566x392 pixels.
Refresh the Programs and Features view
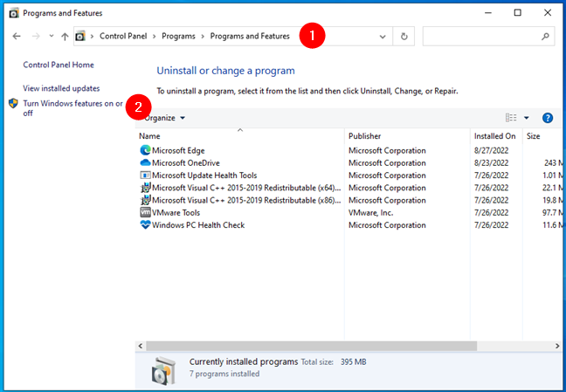[x=404, y=37]
